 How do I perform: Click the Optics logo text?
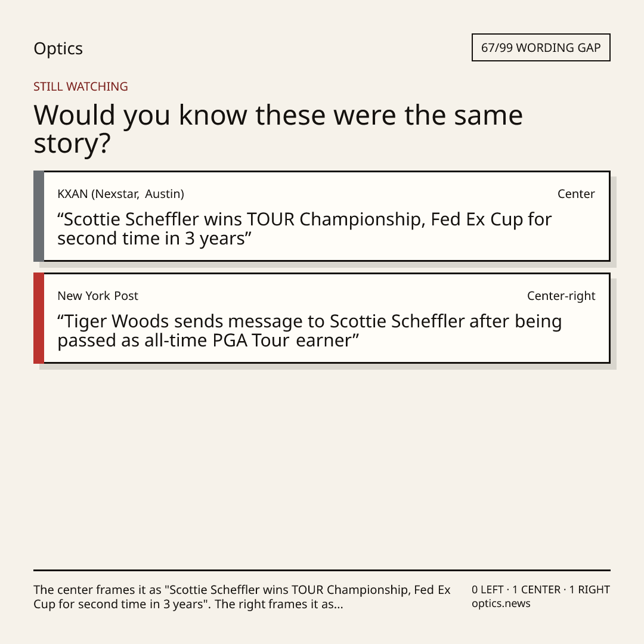coord(58,48)
